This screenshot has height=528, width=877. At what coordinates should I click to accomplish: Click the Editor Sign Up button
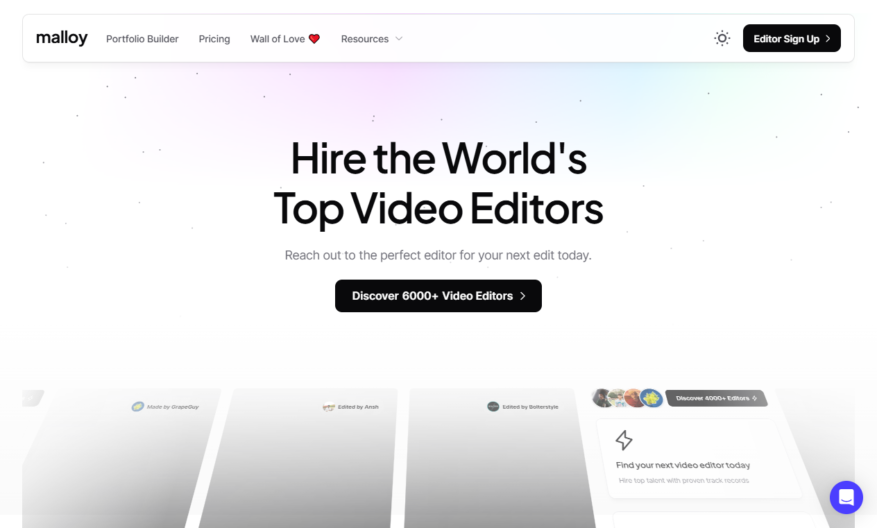pos(791,38)
